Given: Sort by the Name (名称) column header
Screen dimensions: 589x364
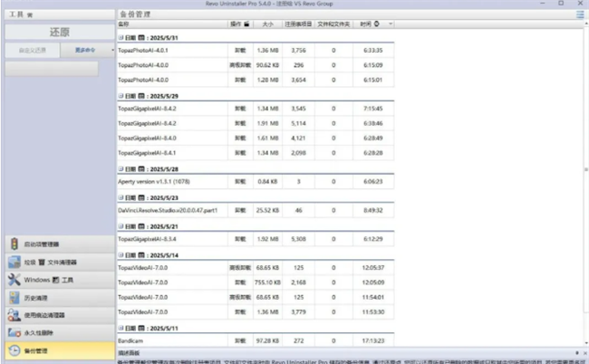Looking at the screenshot, I should [x=173, y=24].
